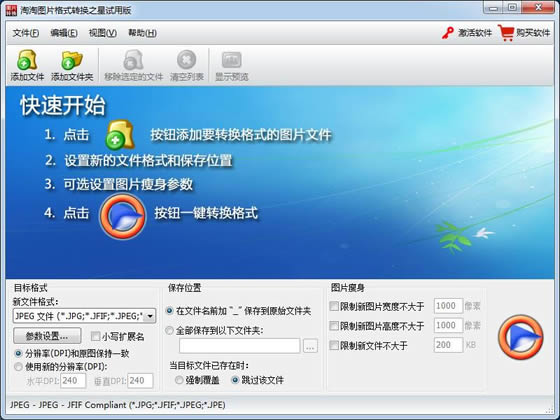
Task: Click the save folder path input field
Action: pyautogui.click(x=240, y=346)
